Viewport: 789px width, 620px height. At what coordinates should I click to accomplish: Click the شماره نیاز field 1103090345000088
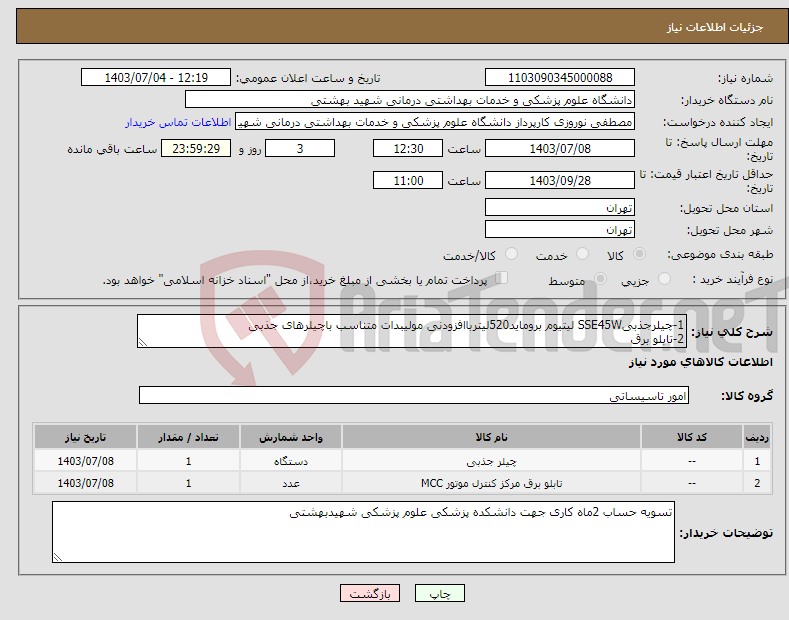click(x=560, y=78)
